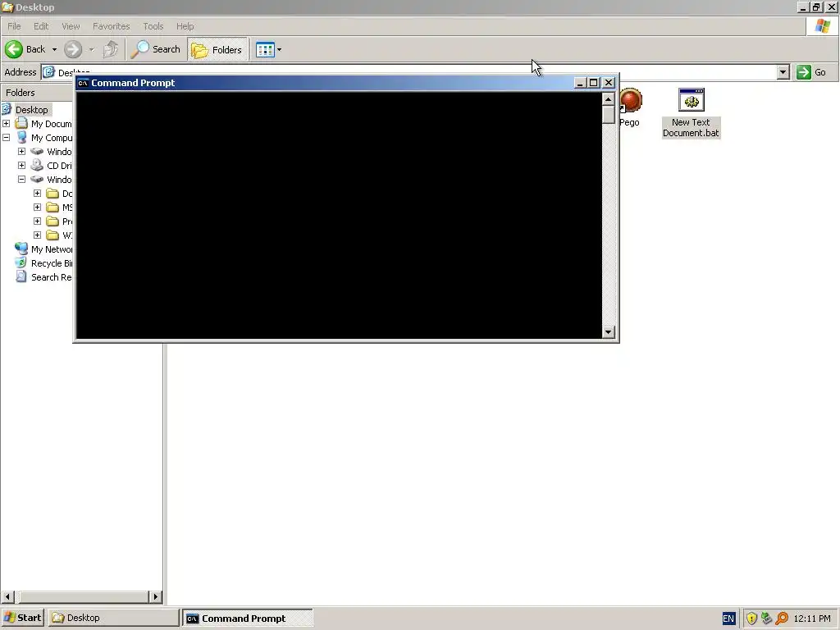Click the network connection tray icon
840x630 pixels.
pos(767,619)
